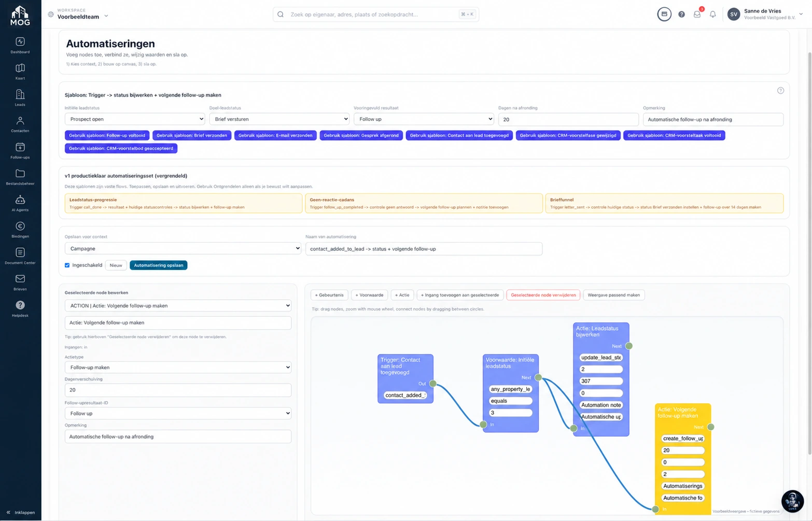Open the Doel-leadstatus dropdown
Viewport: 812px width, 521px height.
279,119
